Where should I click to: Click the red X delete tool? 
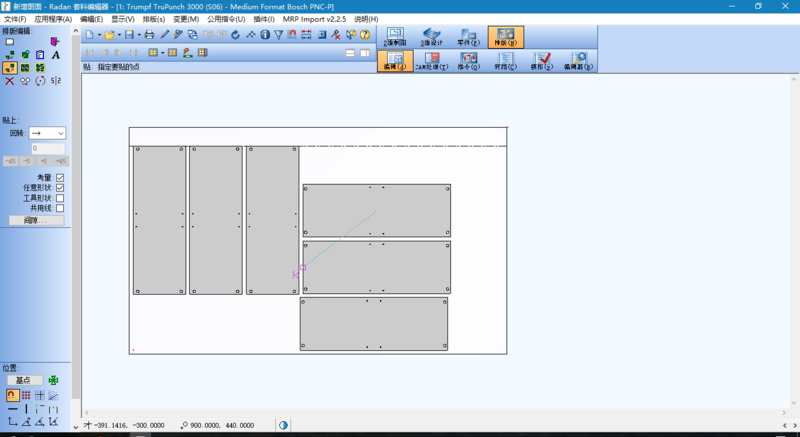(x=9, y=81)
